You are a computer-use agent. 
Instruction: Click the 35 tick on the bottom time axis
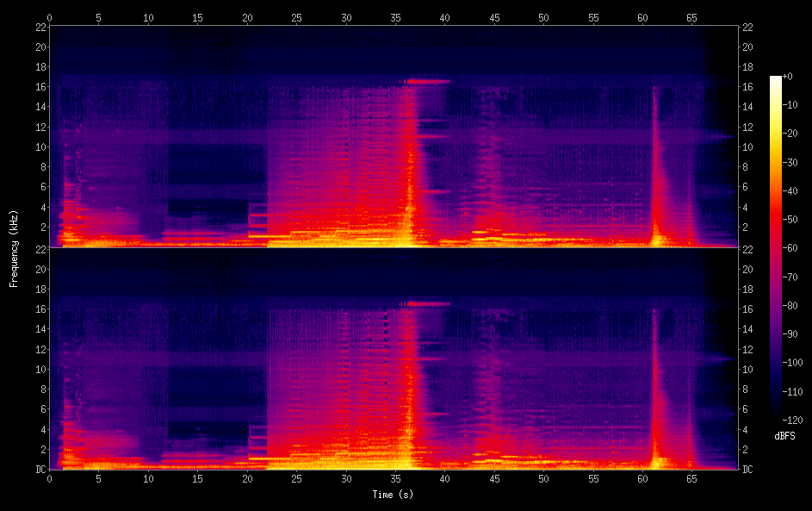pyautogui.click(x=396, y=478)
